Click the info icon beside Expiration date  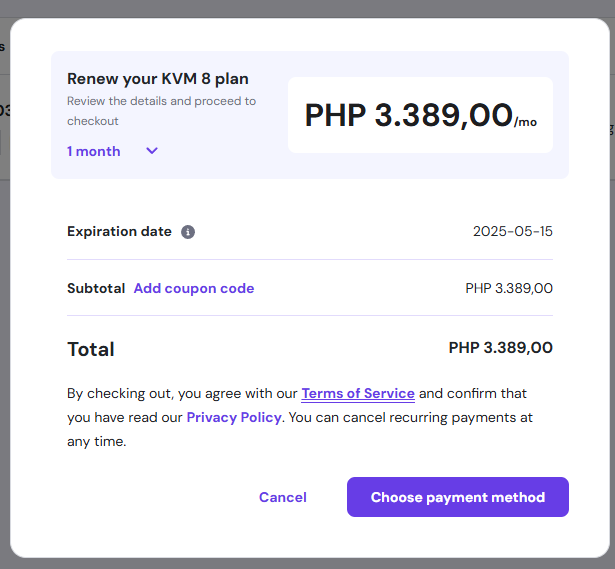click(188, 232)
